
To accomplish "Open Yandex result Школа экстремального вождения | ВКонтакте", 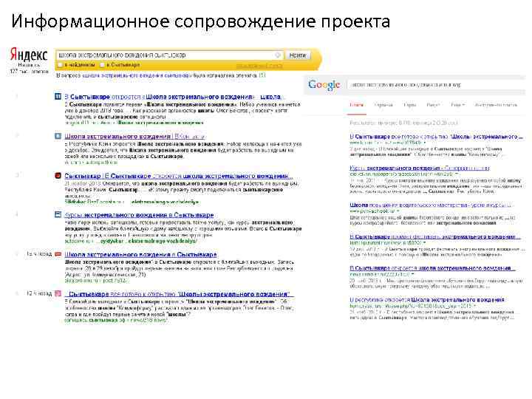I will [134, 136].
